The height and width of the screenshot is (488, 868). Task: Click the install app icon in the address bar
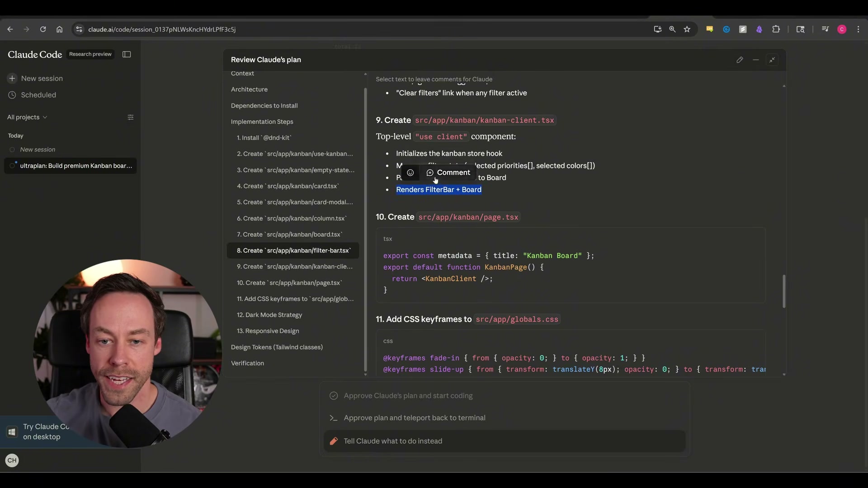click(x=657, y=29)
